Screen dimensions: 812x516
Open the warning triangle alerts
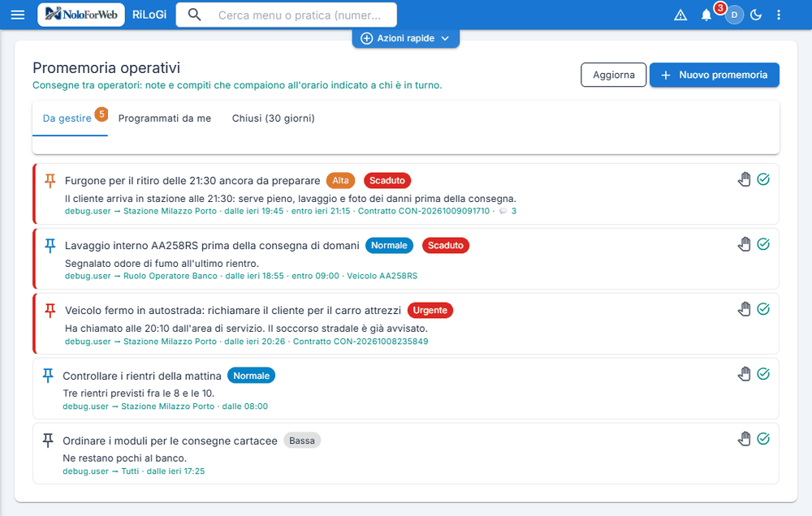(x=680, y=15)
